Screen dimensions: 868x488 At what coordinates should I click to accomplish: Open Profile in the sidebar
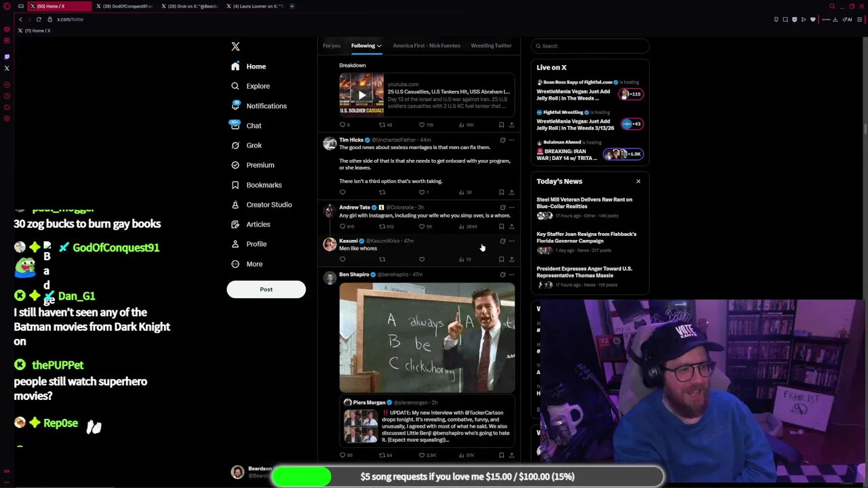click(x=248, y=243)
